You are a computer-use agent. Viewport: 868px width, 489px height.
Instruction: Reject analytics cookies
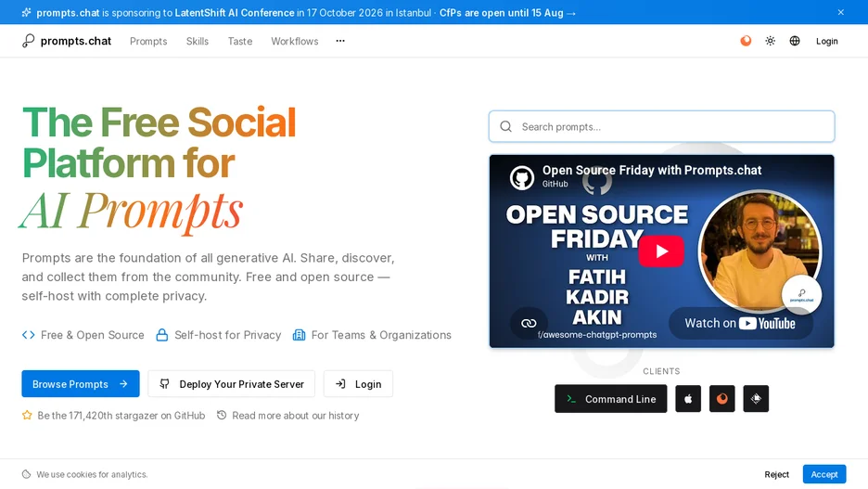tap(776, 474)
